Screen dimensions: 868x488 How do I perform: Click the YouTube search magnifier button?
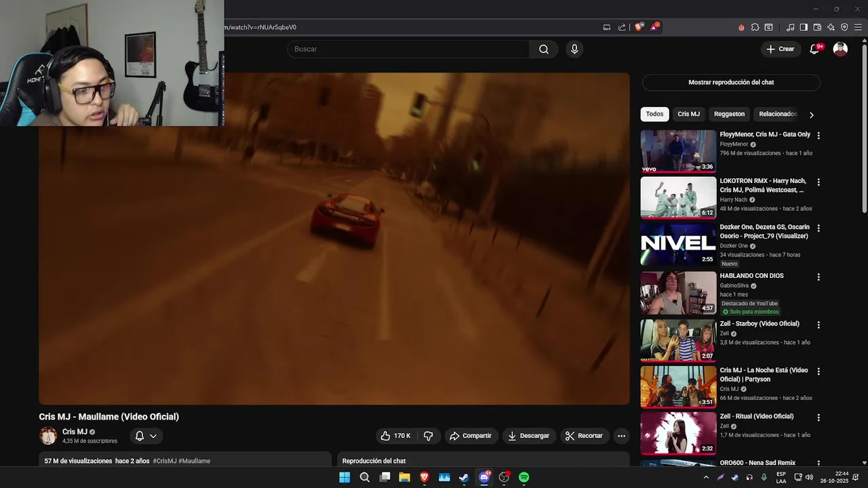coord(544,49)
